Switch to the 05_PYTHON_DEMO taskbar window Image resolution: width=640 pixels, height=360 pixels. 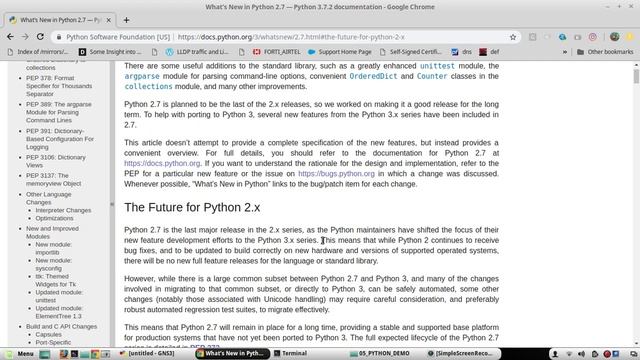380,353
